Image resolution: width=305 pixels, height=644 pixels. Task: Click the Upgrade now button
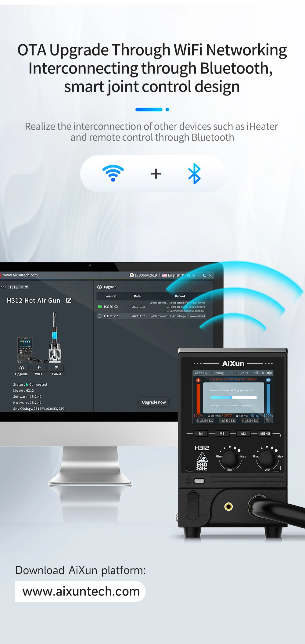point(154,402)
